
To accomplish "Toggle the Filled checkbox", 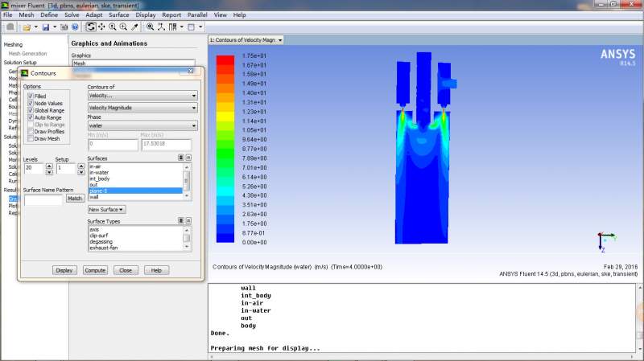I will (31, 96).
